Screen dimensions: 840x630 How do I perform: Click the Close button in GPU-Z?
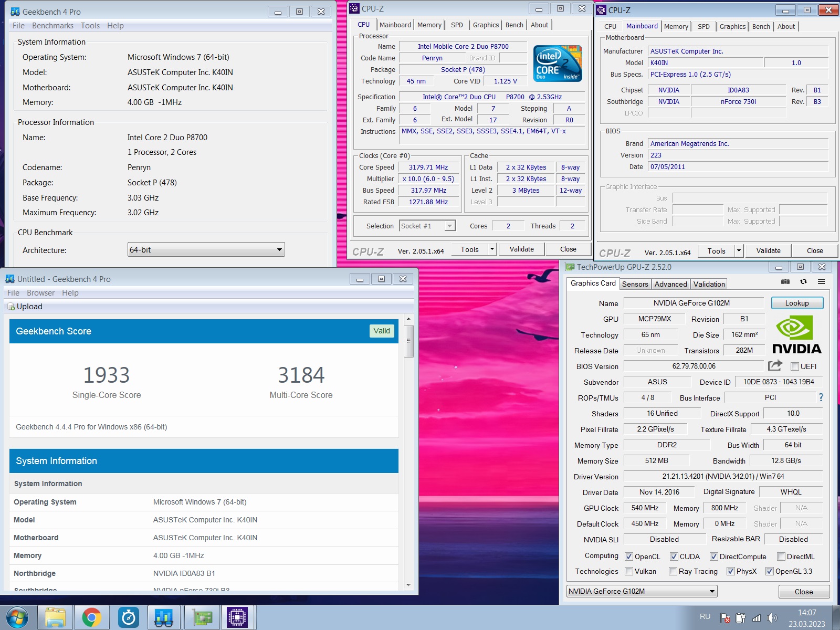tap(804, 592)
